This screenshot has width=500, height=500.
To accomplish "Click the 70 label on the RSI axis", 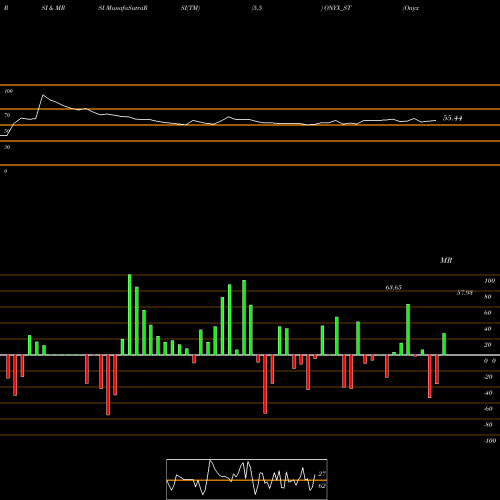I will tap(7, 115).
